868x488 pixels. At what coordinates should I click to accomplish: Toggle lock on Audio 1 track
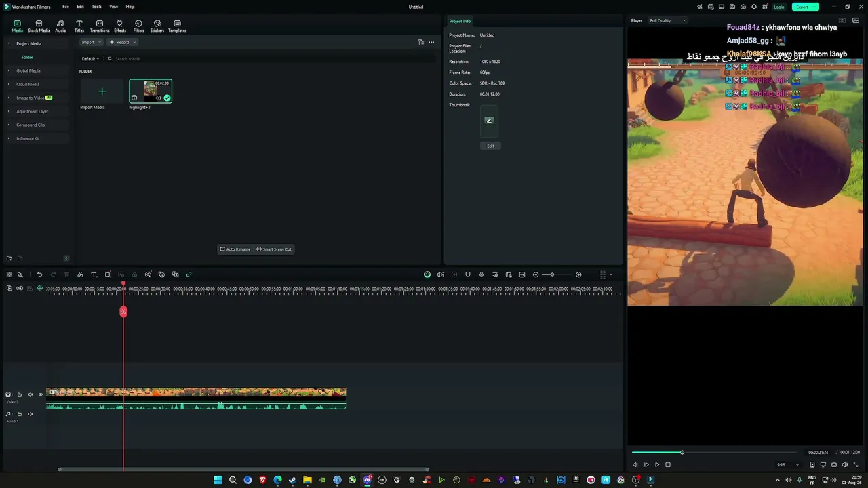(x=20, y=414)
